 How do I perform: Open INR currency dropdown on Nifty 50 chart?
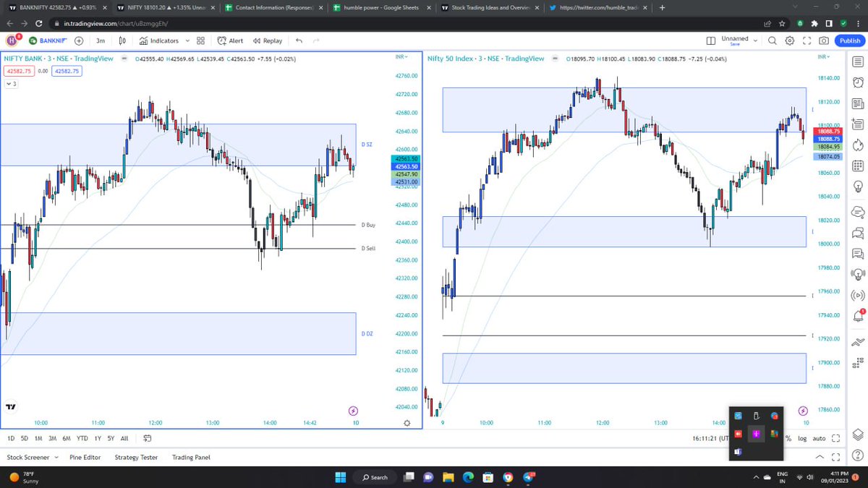pyautogui.click(x=823, y=56)
